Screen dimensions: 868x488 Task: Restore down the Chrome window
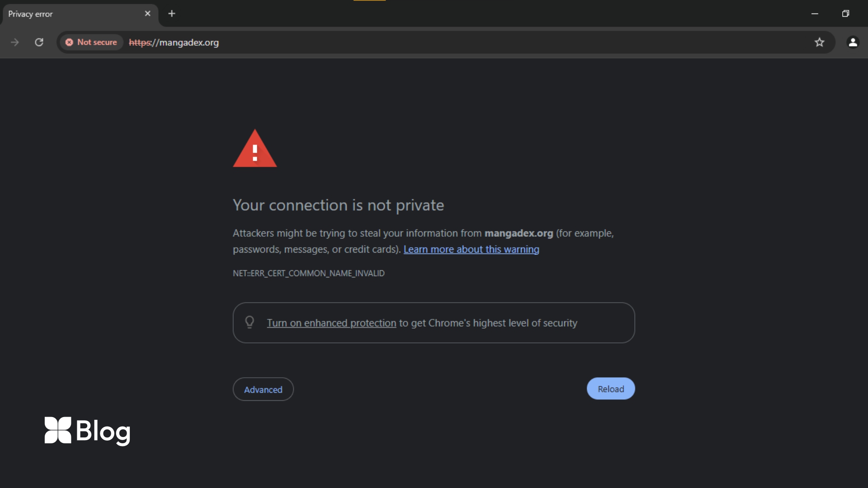tap(845, 14)
